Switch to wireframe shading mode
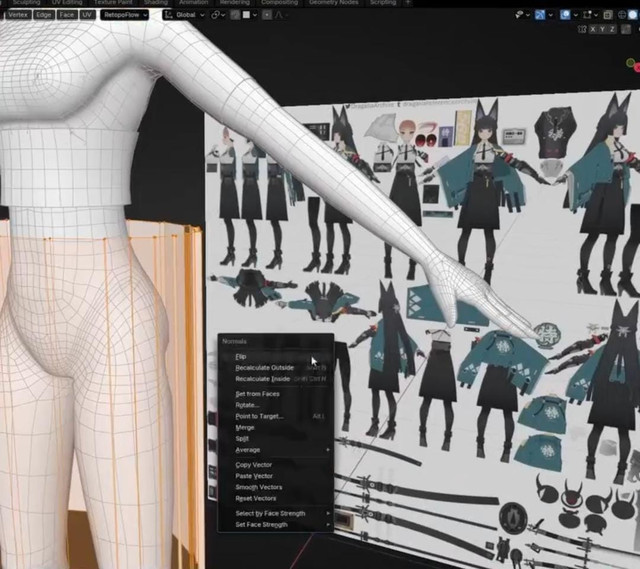The image size is (640, 569). pyautogui.click(x=622, y=15)
